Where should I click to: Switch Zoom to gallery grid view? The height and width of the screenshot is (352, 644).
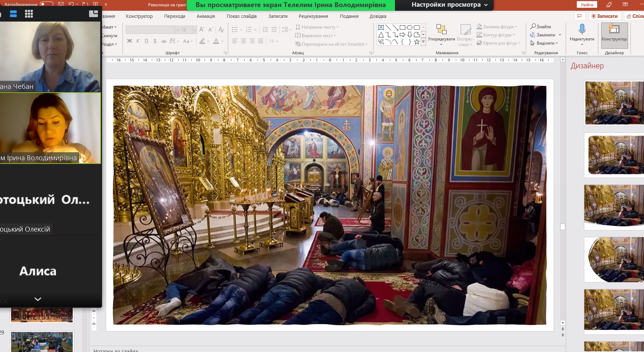pyautogui.click(x=29, y=14)
